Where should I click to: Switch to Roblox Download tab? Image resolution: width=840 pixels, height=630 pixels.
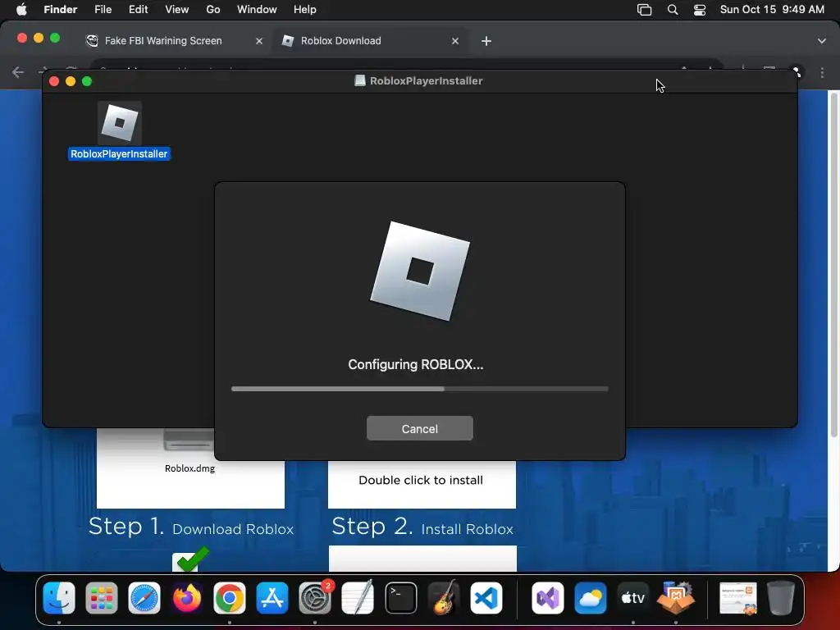point(370,41)
